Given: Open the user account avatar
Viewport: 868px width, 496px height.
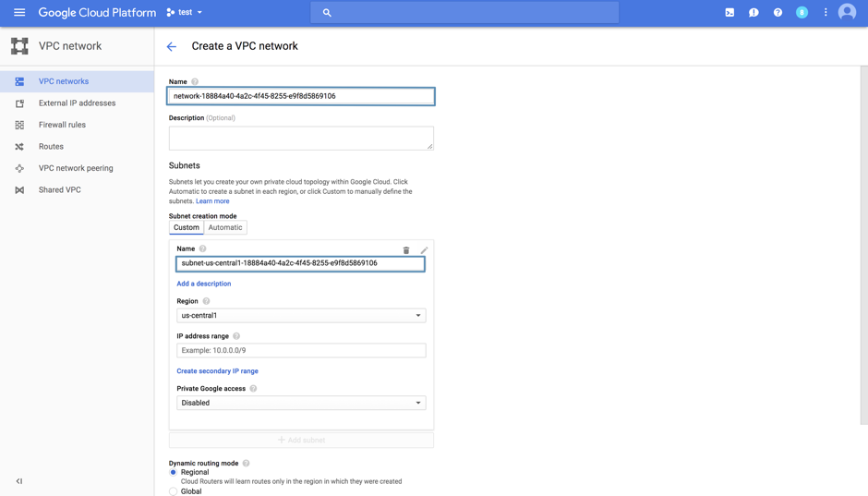Looking at the screenshot, I should point(847,13).
